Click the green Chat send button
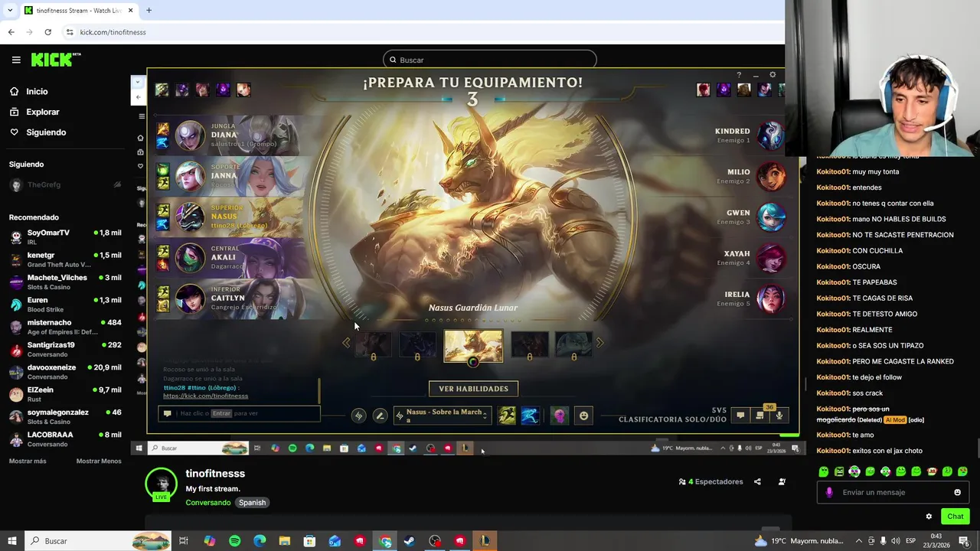 [x=955, y=517]
